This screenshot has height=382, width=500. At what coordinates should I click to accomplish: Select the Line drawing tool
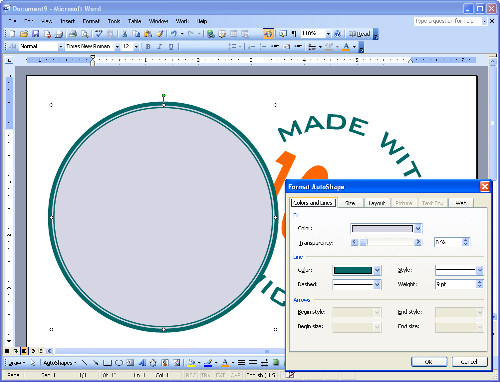(x=85, y=363)
